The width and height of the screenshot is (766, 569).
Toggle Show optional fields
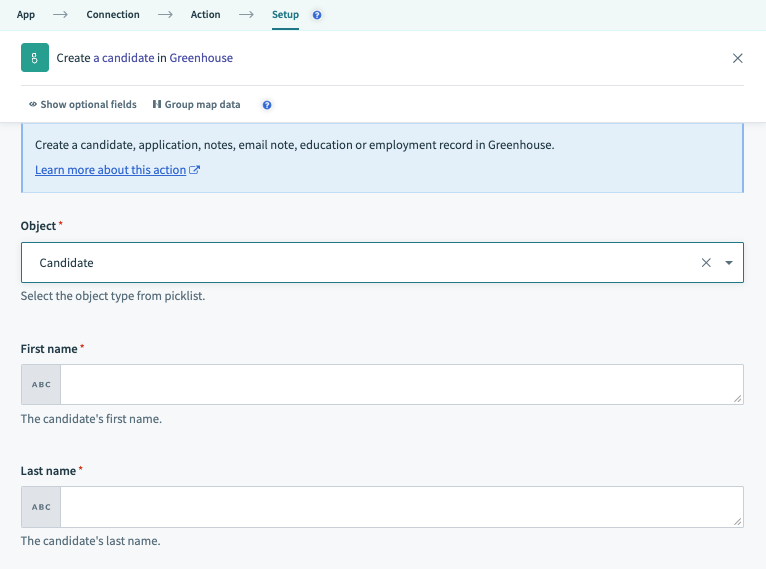tap(82, 105)
